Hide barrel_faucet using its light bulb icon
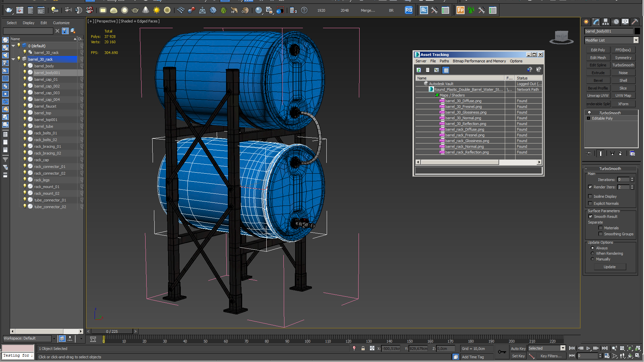The image size is (644, 362). [x=24, y=106]
